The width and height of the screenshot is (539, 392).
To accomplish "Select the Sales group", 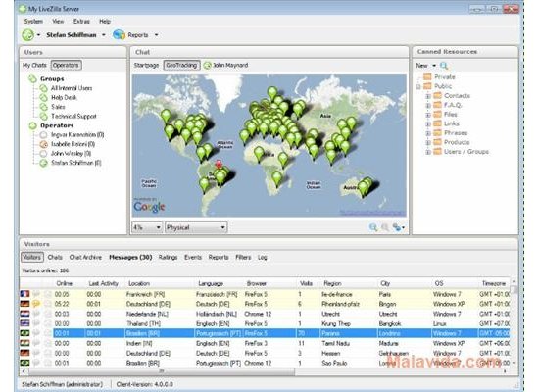I will click(58, 107).
